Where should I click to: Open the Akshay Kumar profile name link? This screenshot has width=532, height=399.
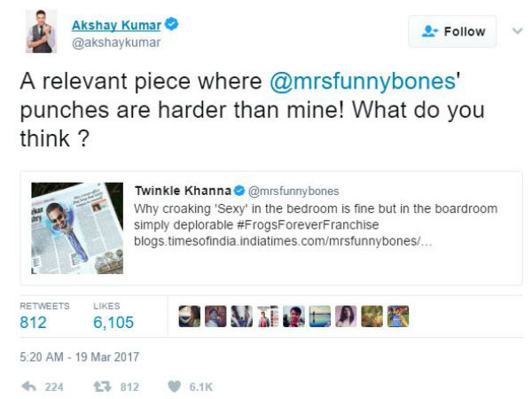[118, 25]
